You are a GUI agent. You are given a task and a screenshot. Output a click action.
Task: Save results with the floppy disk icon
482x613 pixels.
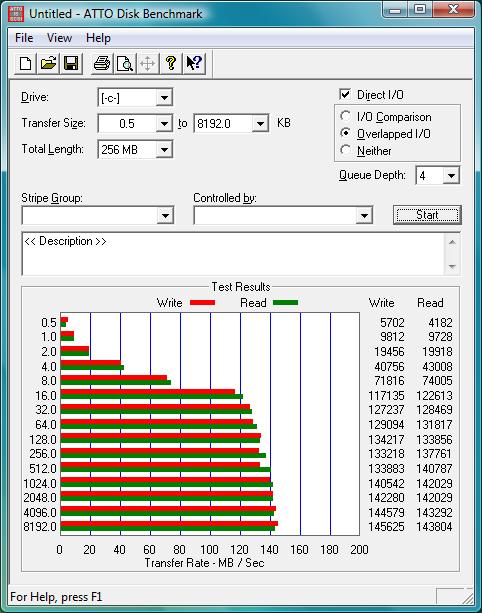pyautogui.click(x=71, y=63)
